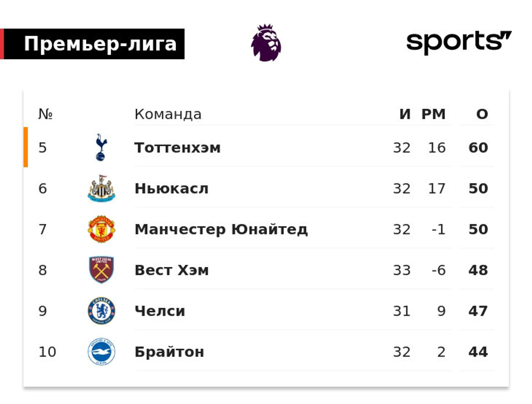
Task: Open the Челси team name link
Action: coord(160,311)
